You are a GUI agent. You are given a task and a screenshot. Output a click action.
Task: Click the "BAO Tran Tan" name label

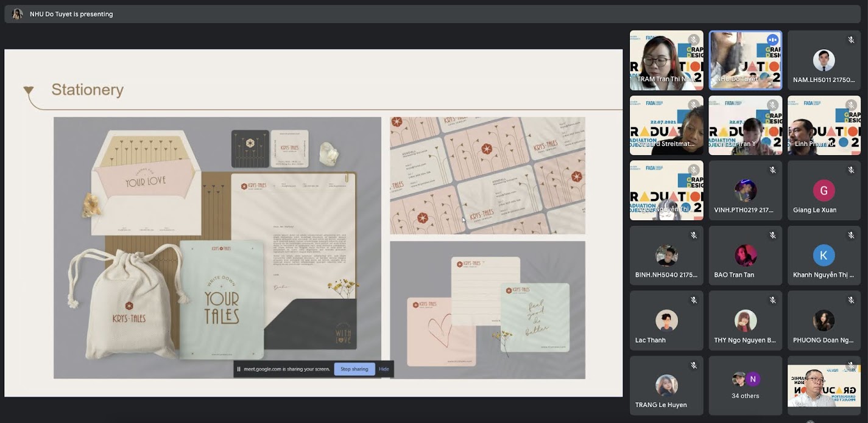click(734, 275)
